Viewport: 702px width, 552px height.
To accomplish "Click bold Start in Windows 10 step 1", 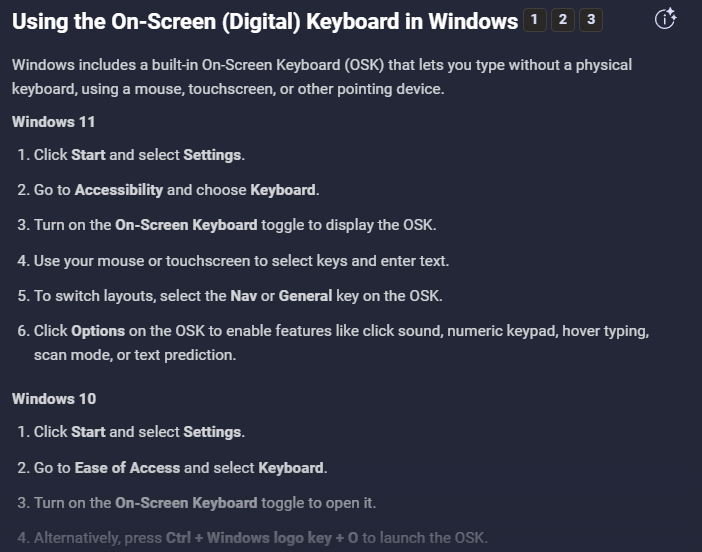I will click(x=88, y=432).
